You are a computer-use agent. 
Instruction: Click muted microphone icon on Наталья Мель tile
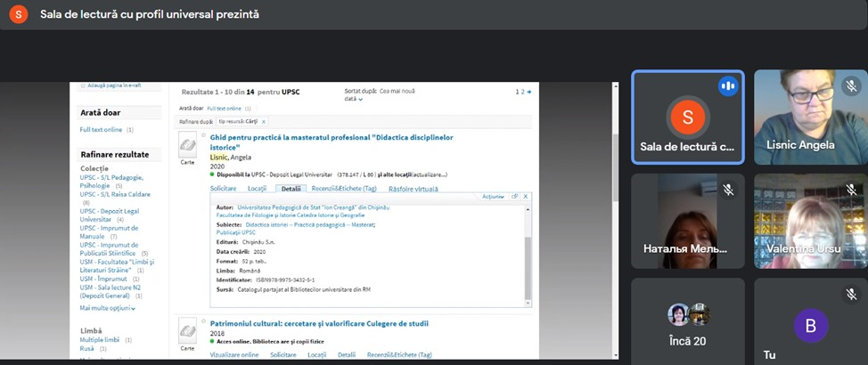coord(728,191)
